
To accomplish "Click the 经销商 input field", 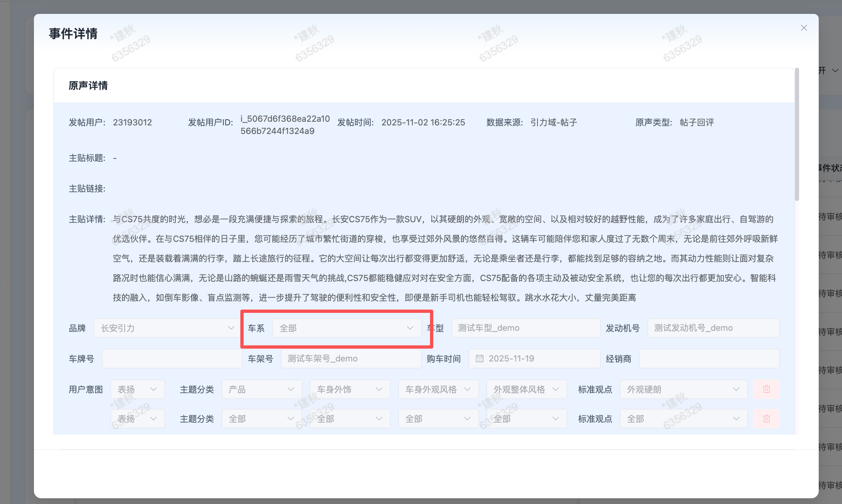I will coord(708,358).
